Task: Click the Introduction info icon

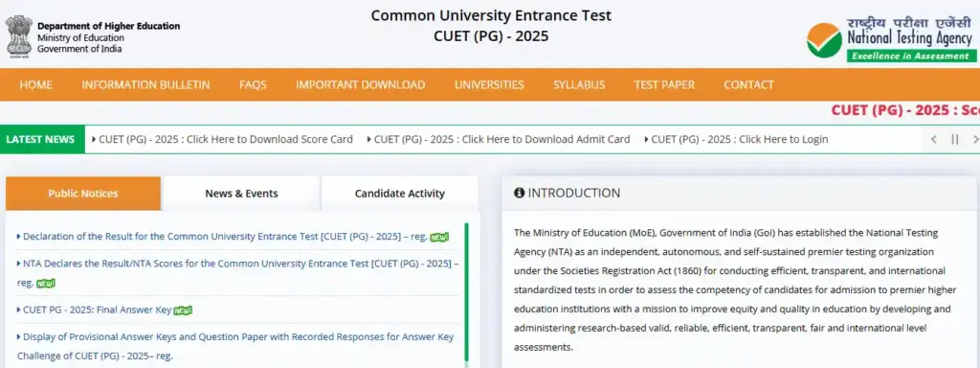Action: (x=519, y=193)
